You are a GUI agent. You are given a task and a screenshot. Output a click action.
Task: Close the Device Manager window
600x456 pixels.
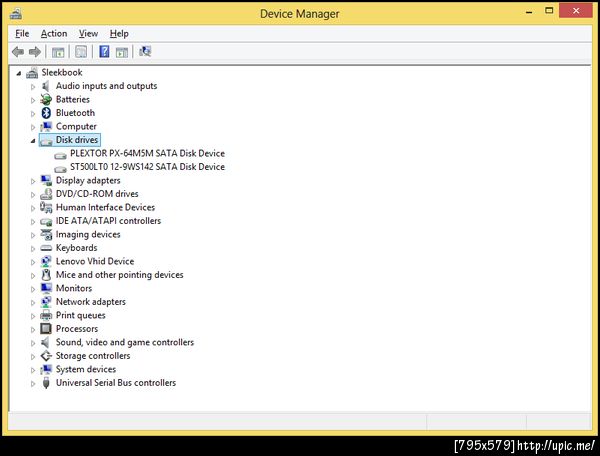pyautogui.click(x=576, y=11)
